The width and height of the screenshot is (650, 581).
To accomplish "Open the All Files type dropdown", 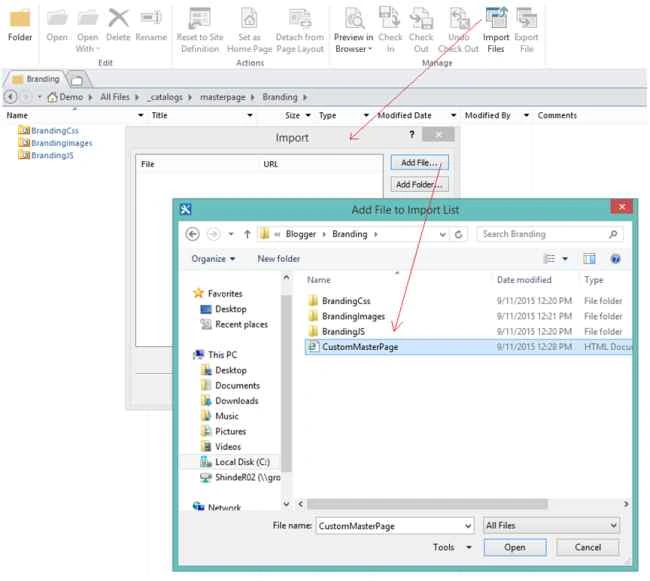I will coord(551,525).
